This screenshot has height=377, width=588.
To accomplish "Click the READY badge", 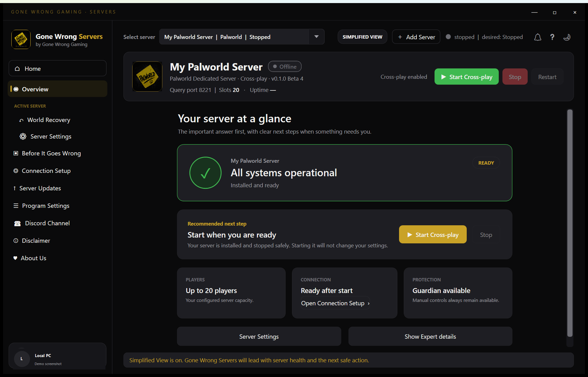I will 486,163.
